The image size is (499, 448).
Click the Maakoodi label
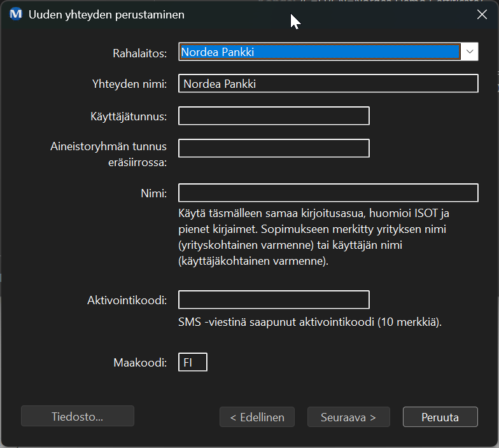[140, 363]
